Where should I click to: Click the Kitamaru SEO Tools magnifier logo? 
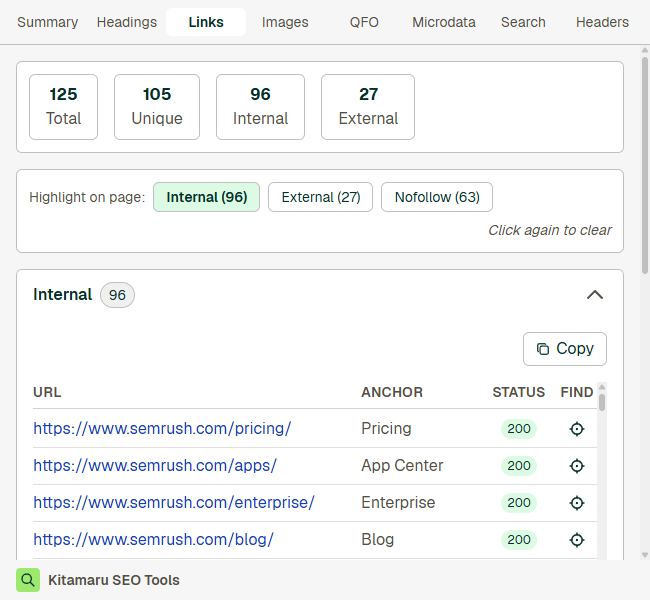point(28,580)
